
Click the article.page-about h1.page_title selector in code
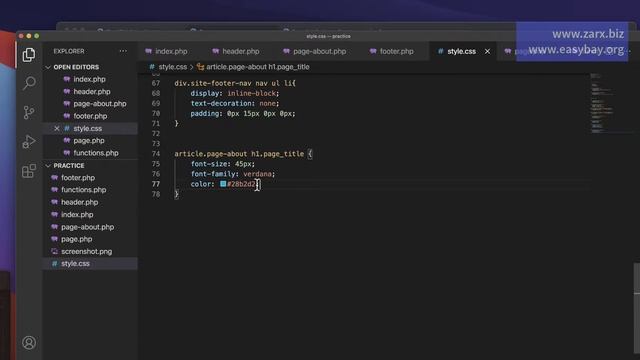click(239, 154)
